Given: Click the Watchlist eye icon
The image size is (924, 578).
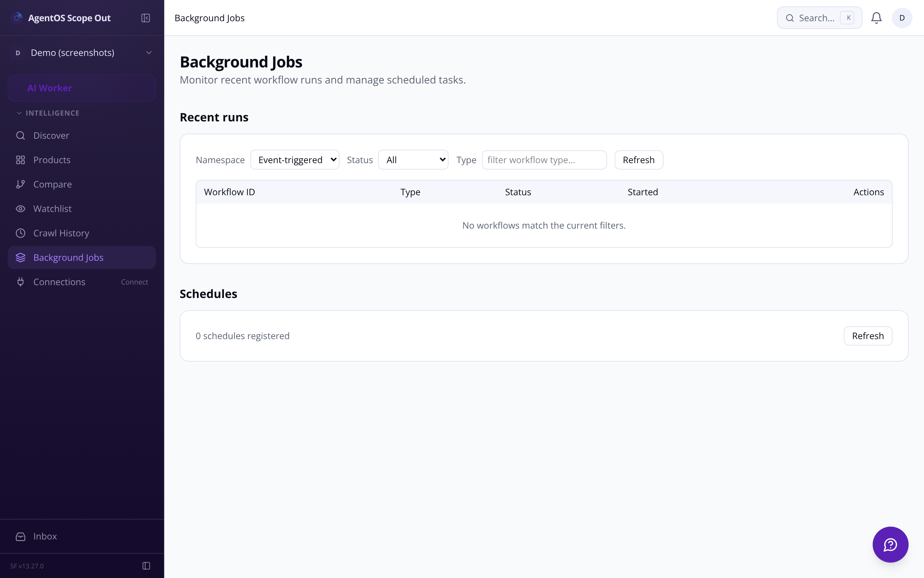Looking at the screenshot, I should tap(21, 209).
